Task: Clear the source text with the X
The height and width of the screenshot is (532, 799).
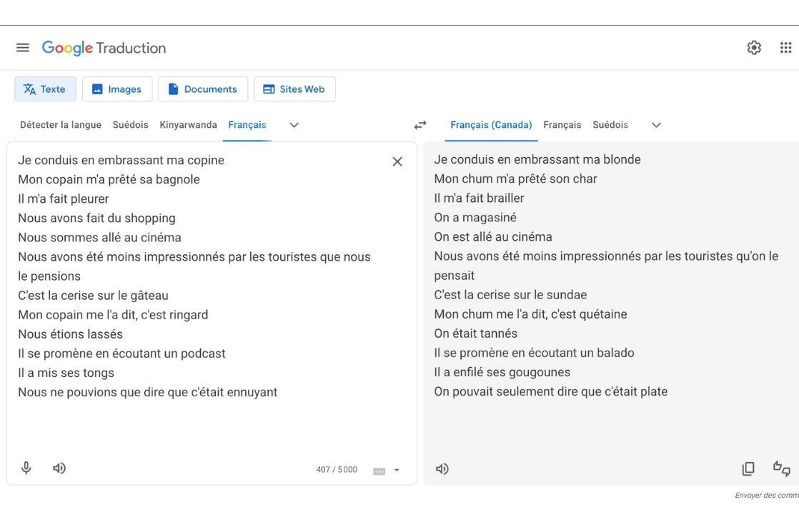Action: (x=398, y=161)
